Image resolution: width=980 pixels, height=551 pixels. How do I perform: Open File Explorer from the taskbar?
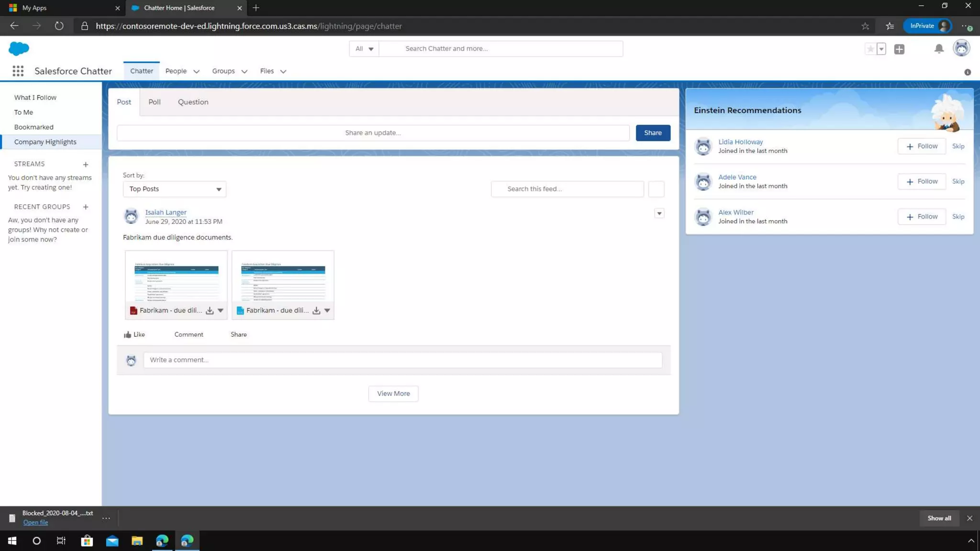[x=137, y=541]
